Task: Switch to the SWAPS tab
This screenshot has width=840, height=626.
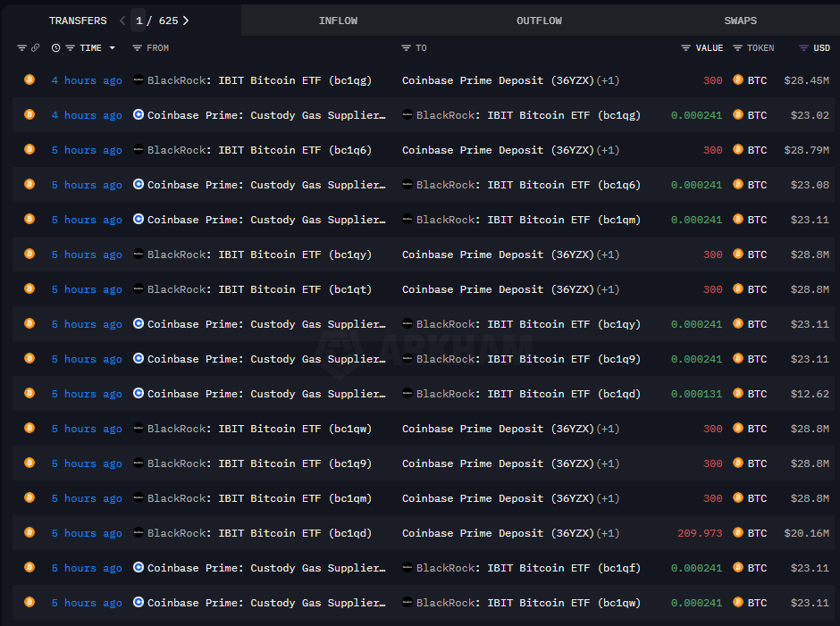Action: (740, 21)
